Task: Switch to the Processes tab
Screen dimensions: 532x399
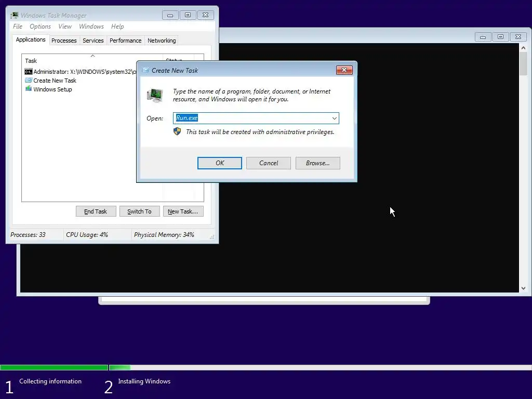Action: pyautogui.click(x=64, y=41)
